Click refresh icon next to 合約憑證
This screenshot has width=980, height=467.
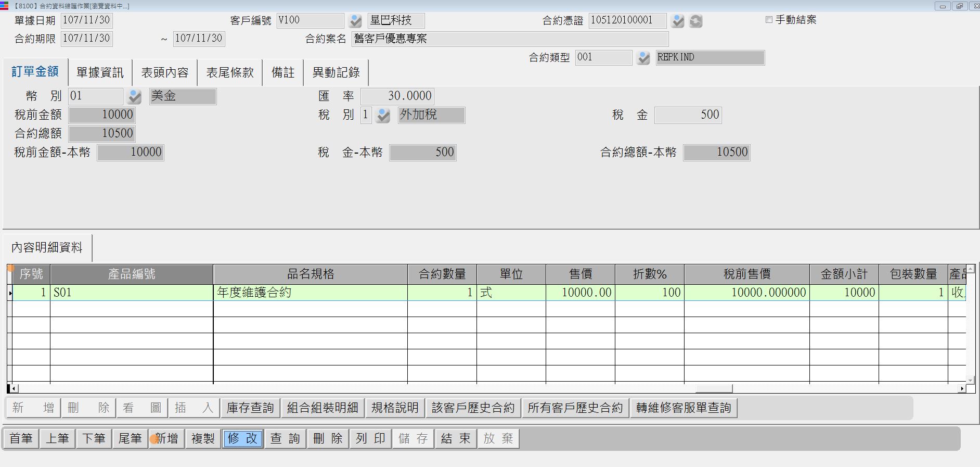[695, 21]
